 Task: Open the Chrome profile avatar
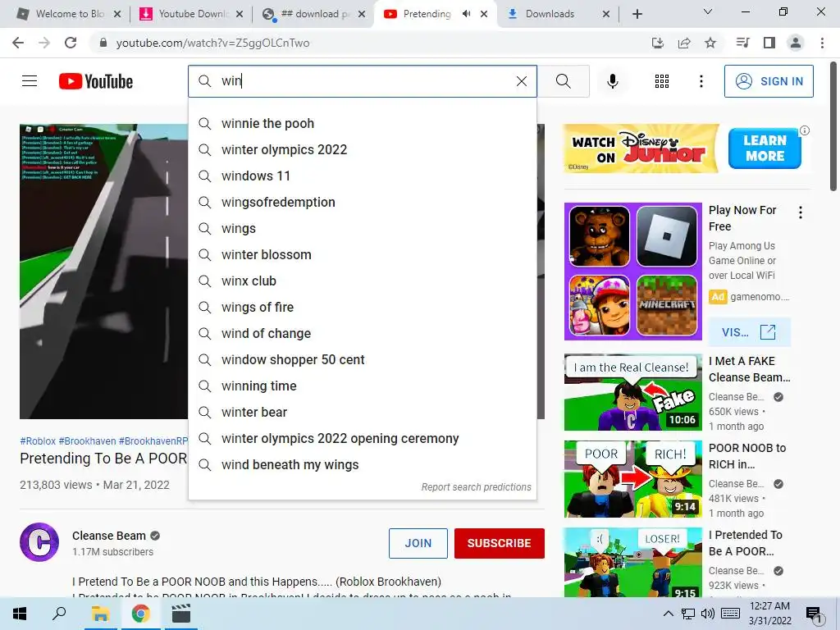coord(796,43)
